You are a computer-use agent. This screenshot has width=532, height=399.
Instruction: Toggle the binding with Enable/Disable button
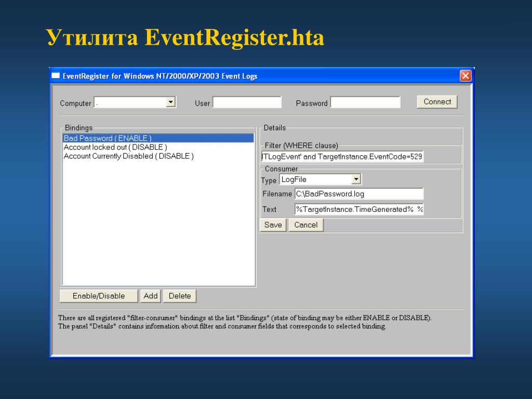coord(99,296)
